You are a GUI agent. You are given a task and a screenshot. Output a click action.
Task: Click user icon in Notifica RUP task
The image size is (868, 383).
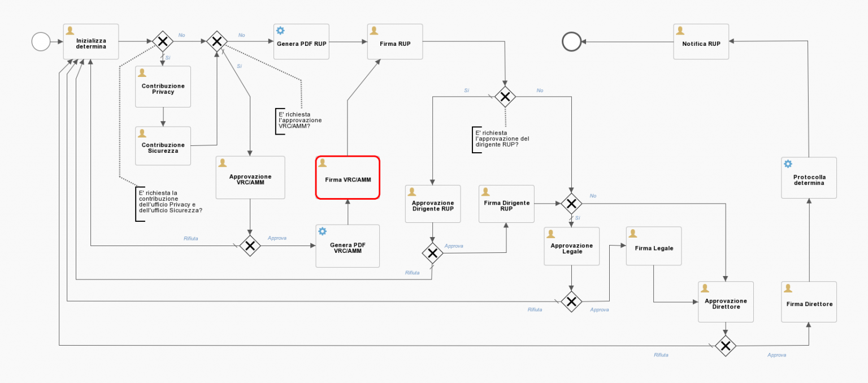coord(680,30)
